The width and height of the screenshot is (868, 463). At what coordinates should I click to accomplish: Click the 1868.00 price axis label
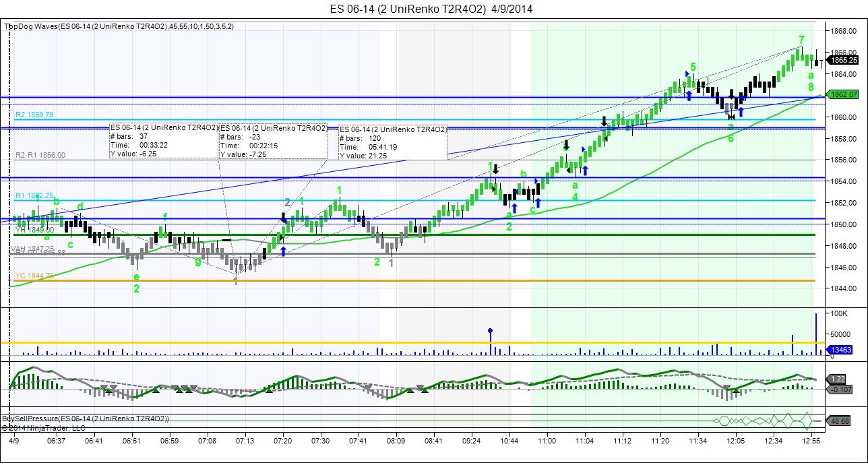(x=843, y=31)
